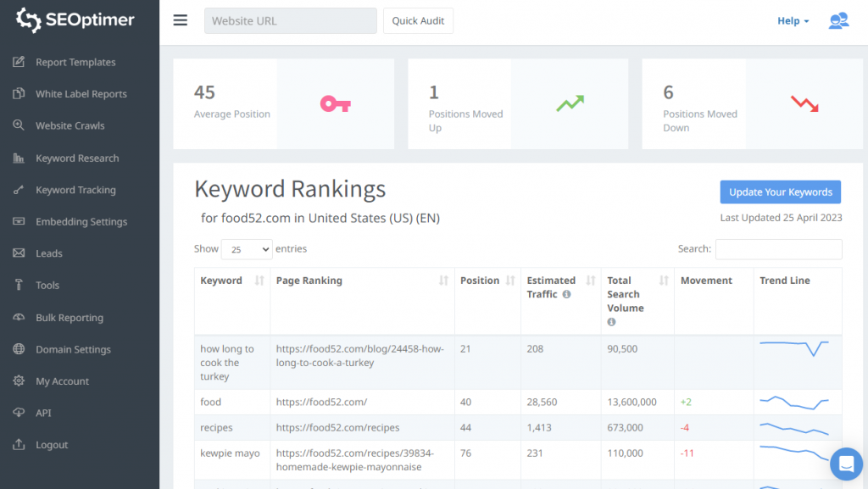
Task: Click the Estimated Traffic info icon
Action: pos(566,295)
